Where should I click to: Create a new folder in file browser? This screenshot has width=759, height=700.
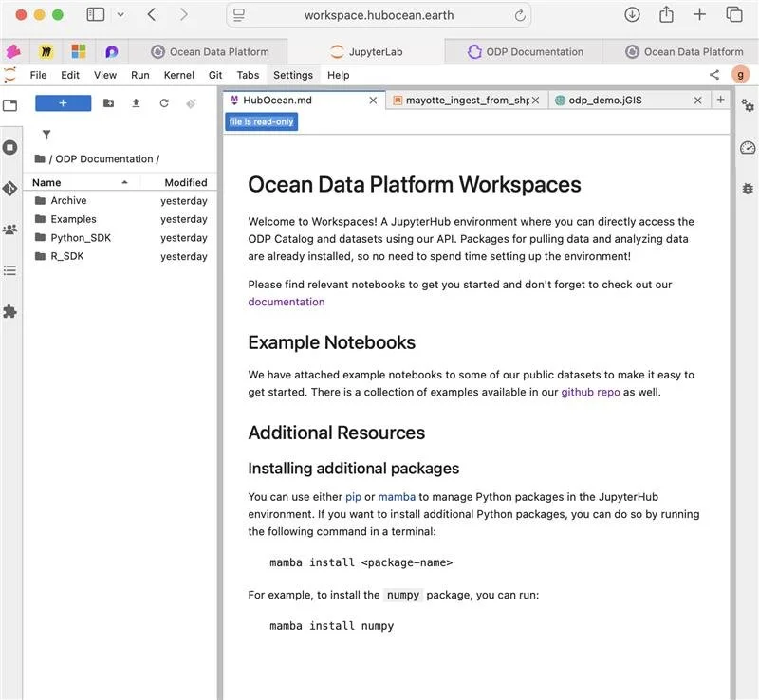coord(108,103)
